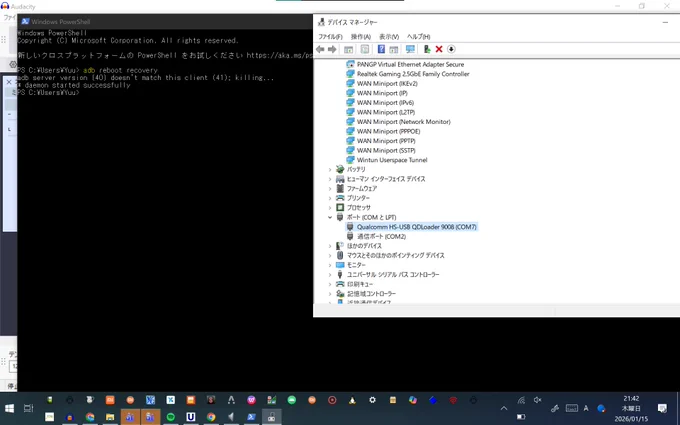Viewport: 680px width, 425px height.
Task: Select WAN Miniport (IP)
Action: pos(382,93)
